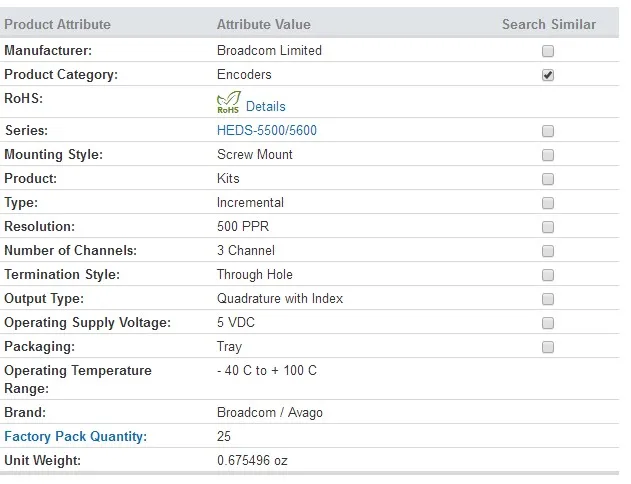Image resolution: width=631 pixels, height=484 pixels.
Task: Check the Number of Channels checkbox
Action: click(x=548, y=251)
